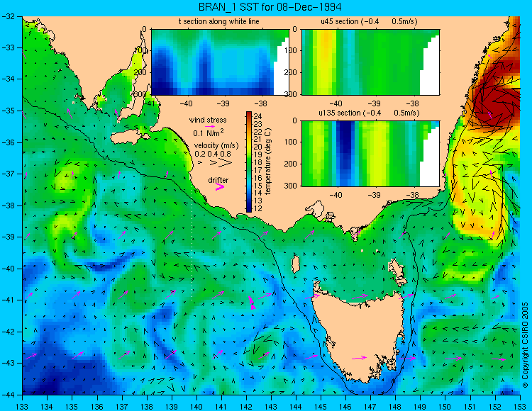Click the '0.2 0.4 0.8' velocity scale values
Image resolution: width=532 pixels, height=411 pixels.
click(x=213, y=154)
